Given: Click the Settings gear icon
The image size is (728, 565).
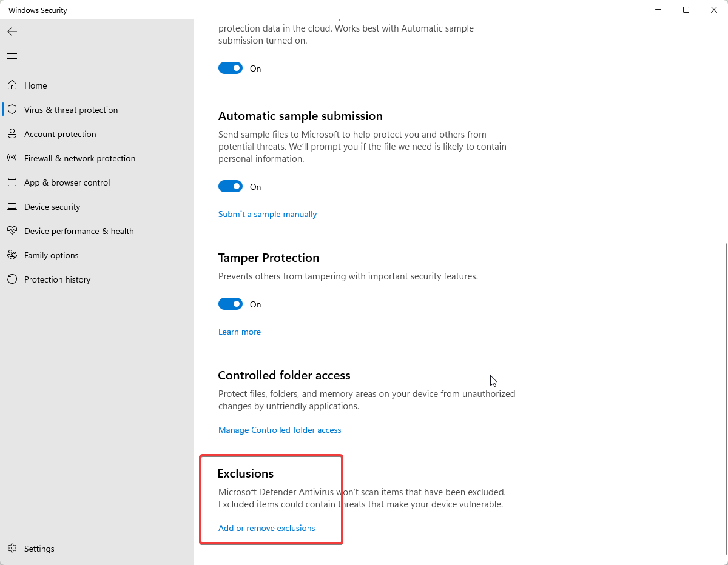Looking at the screenshot, I should [12, 549].
